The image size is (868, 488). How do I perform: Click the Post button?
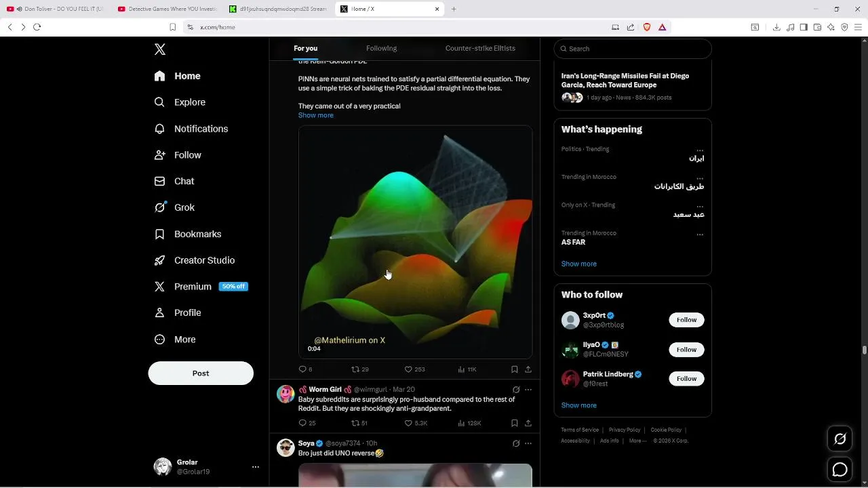(x=201, y=373)
